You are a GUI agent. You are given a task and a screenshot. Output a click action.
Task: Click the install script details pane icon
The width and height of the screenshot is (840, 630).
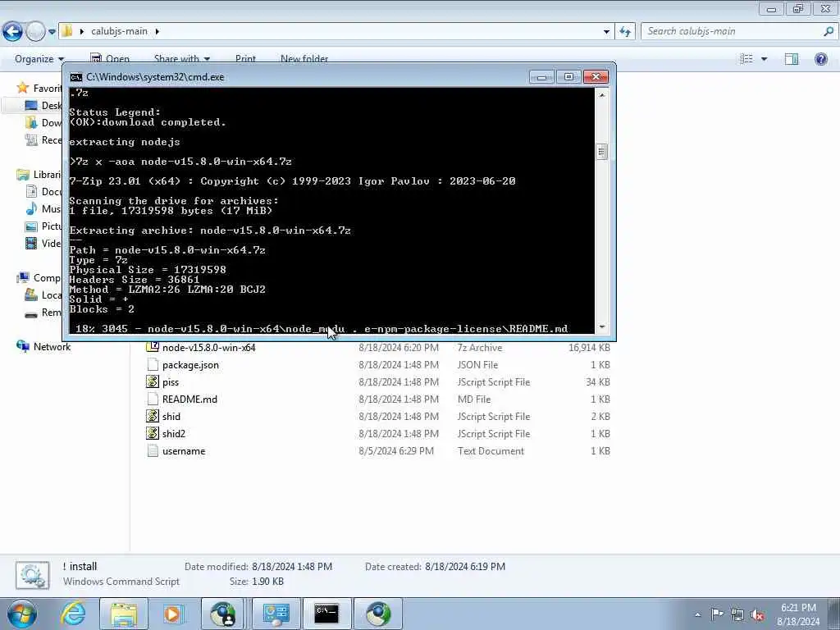click(33, 575)
